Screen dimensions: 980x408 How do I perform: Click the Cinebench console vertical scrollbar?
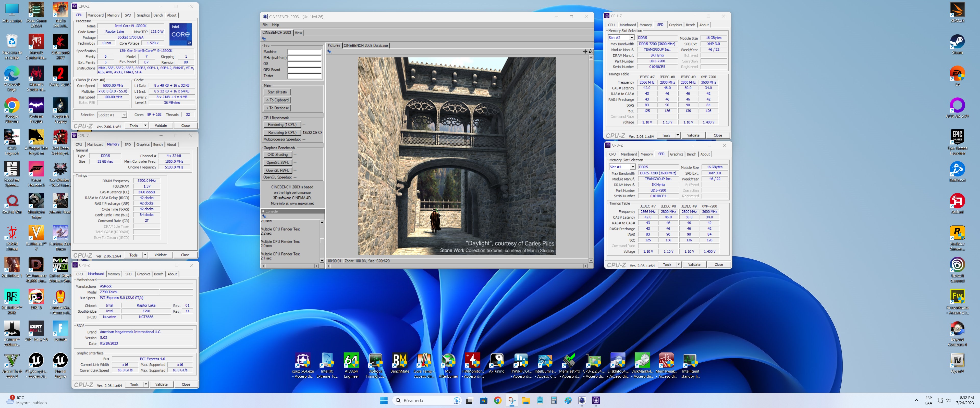pyautogui.click(x=322, y=241)
